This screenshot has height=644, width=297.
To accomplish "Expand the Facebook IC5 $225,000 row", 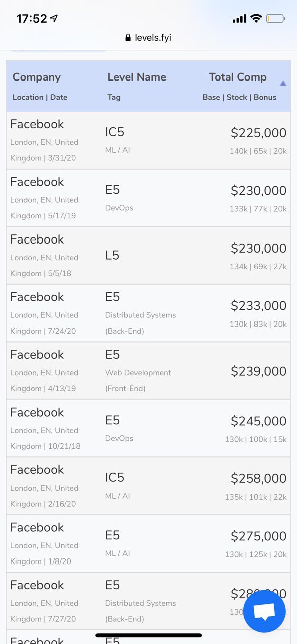I will (x=148, y=140).
